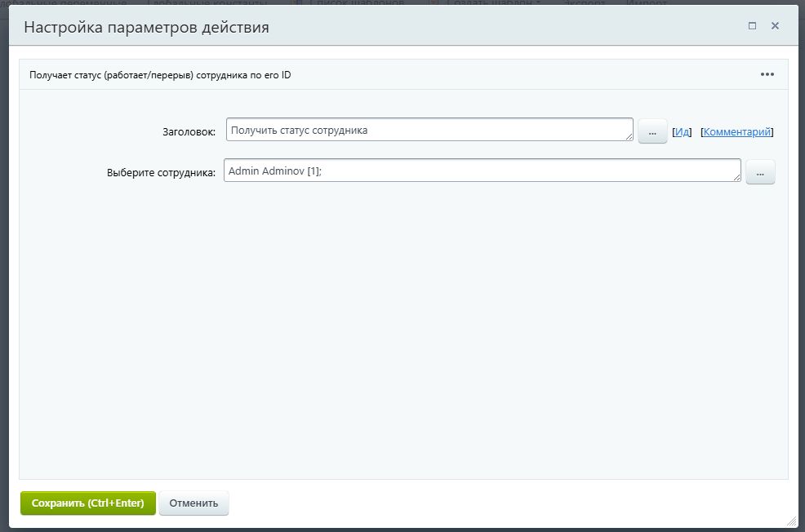Select экспорт in the top menu
805x532 pixels.
pyautogui.click(x=585, y=2)
